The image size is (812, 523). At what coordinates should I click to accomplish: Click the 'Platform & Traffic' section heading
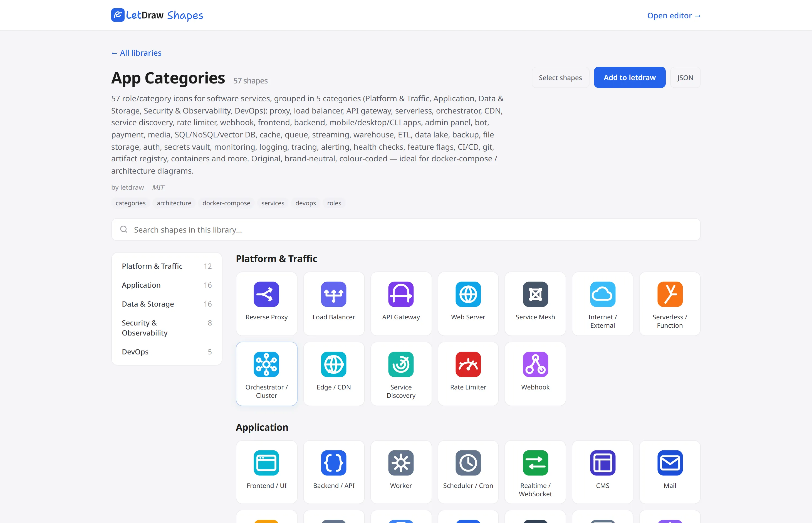[x=276, y=259]
